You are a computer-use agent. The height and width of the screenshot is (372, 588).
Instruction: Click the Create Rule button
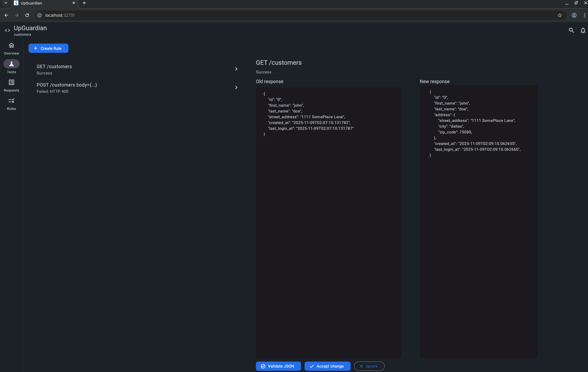[x=48, y=48]
